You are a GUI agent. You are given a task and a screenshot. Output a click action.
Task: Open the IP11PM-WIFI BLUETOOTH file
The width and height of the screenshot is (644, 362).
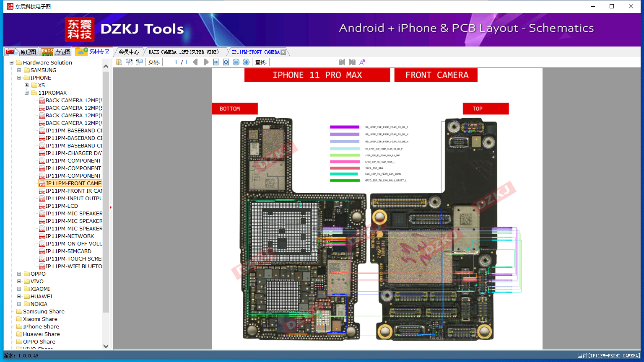[x=70, y=266]
